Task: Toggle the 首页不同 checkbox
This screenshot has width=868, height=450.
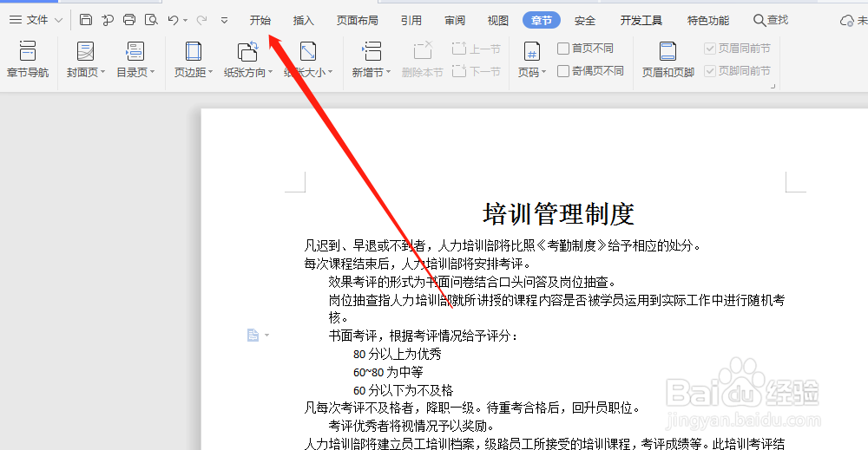Action: tap(563, 49)
